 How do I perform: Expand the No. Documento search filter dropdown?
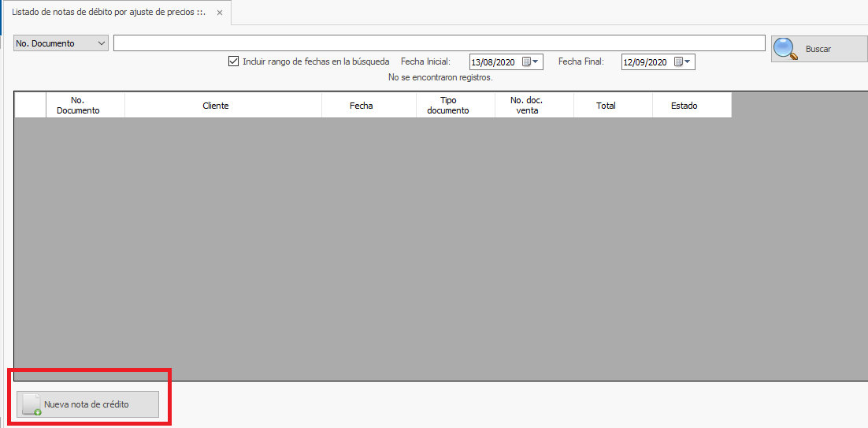coord(102,43)
